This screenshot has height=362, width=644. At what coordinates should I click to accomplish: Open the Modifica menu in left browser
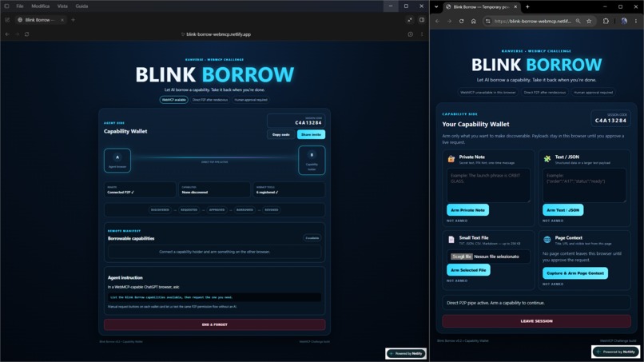point(40,6)
